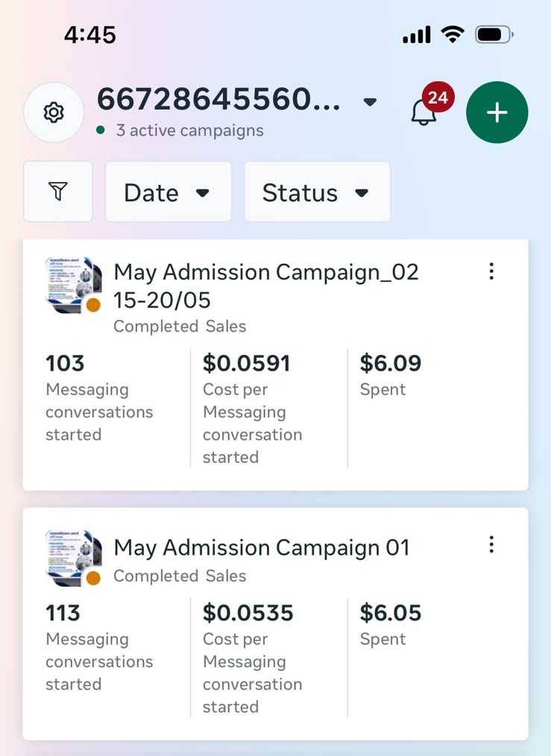Open May Admission Campaign_02 15-20/05 title
Screen dimensions: 551x756
click(265, 286)
